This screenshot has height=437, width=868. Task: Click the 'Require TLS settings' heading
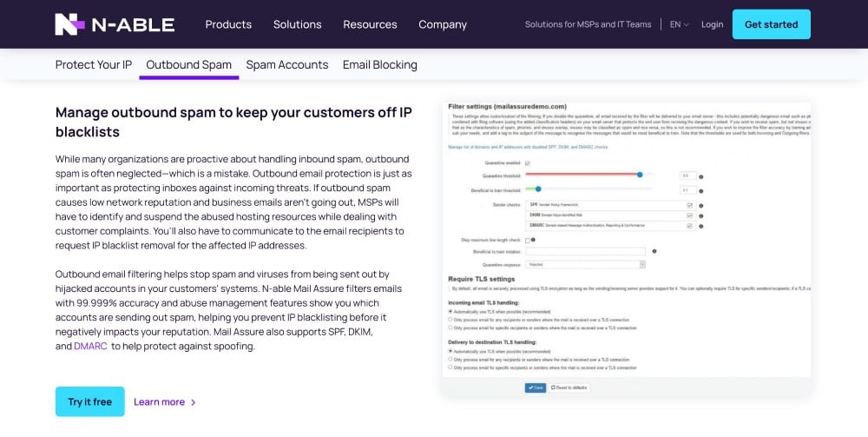click(481, 279)
